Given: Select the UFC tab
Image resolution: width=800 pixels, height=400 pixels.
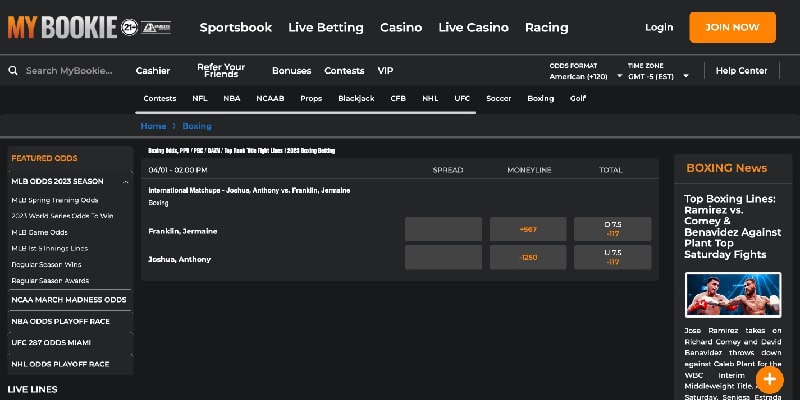Looking at the screenshot, I should [x=462, y=98].
